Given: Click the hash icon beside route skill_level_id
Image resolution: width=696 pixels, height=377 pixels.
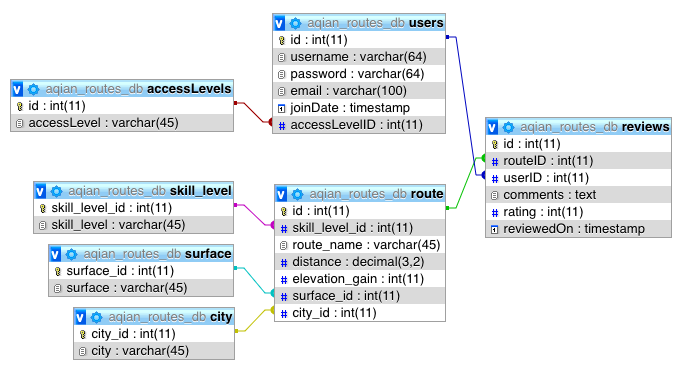Looking at the screenshot, I should click(284, 229).
